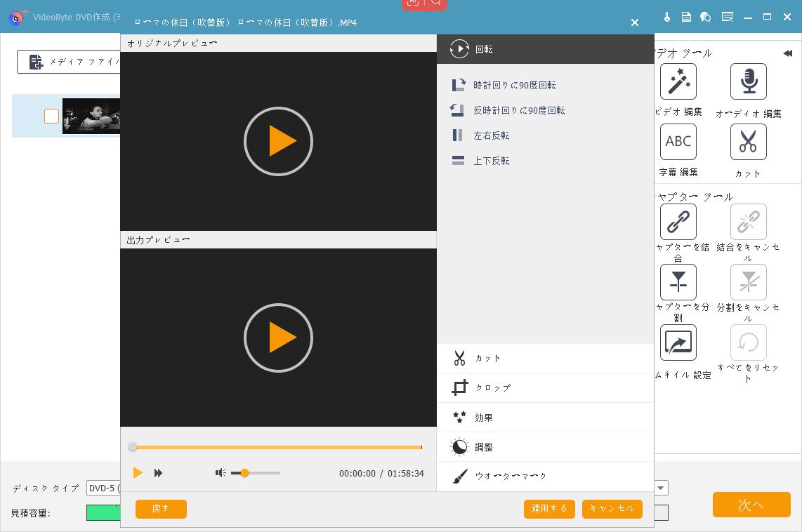
Task: Apply 時計回りに90度回転 clockwise rotation
Action: coord(515,85)
